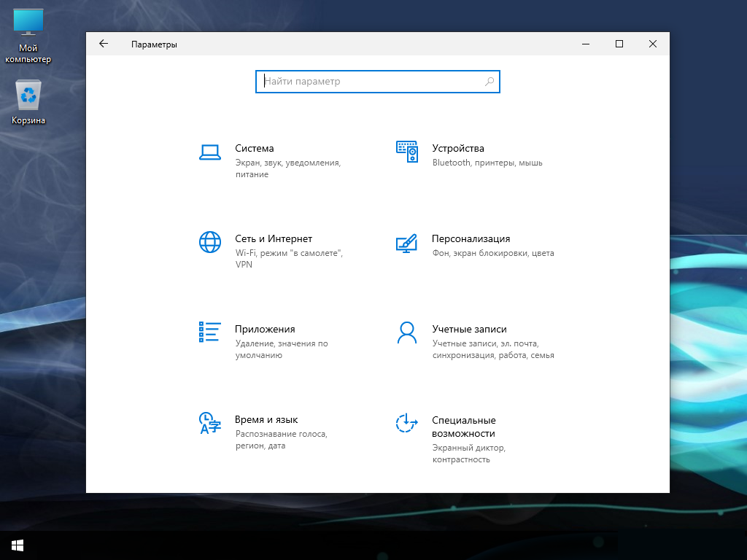The width and height of the screenshot is (747, 560).
Task: Open the Учетные записи person icon
Action: coord(407,332)
